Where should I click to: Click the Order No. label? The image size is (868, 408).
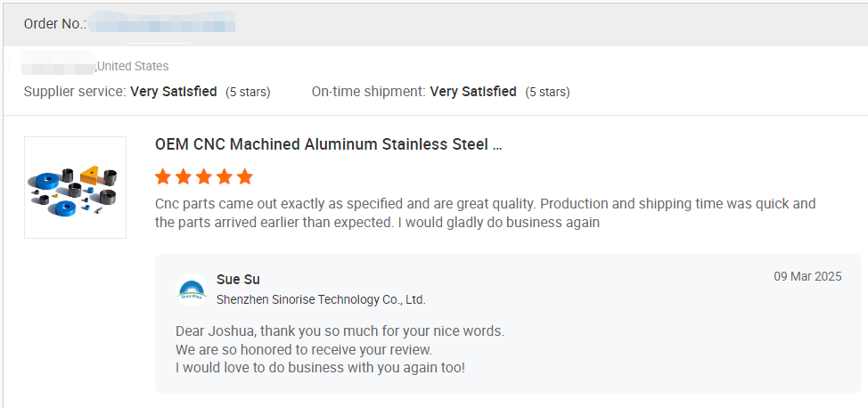click(53, 24)
